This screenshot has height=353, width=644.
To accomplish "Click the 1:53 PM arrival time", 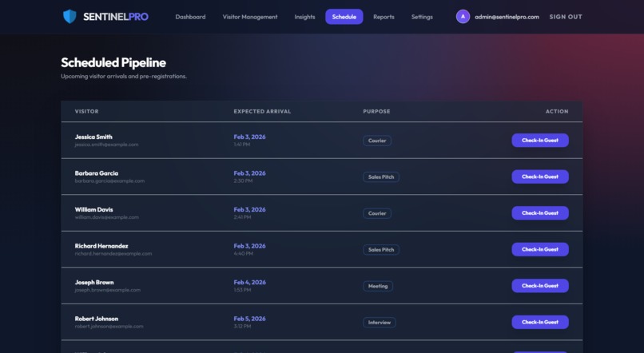I will (242, 290).
